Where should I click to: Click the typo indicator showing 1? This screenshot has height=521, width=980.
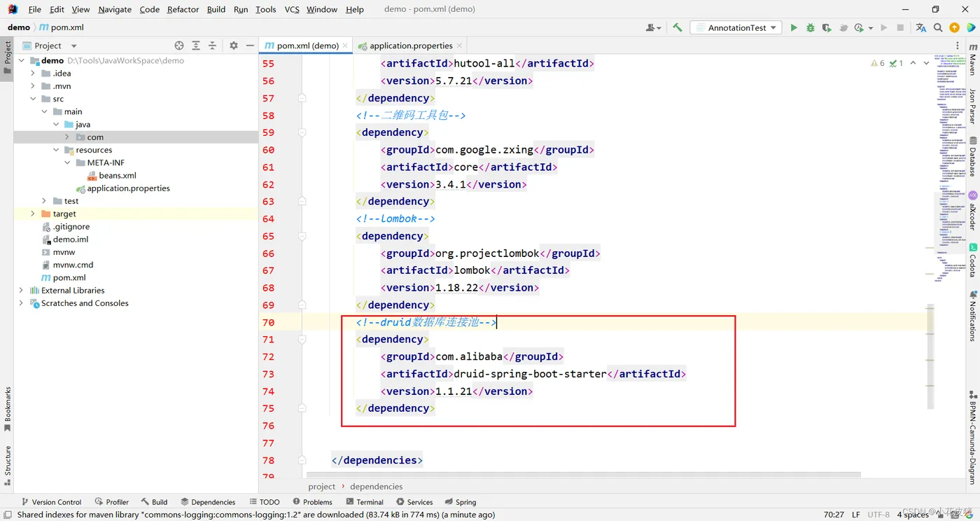pyautogui.click(x=897, y=63)
